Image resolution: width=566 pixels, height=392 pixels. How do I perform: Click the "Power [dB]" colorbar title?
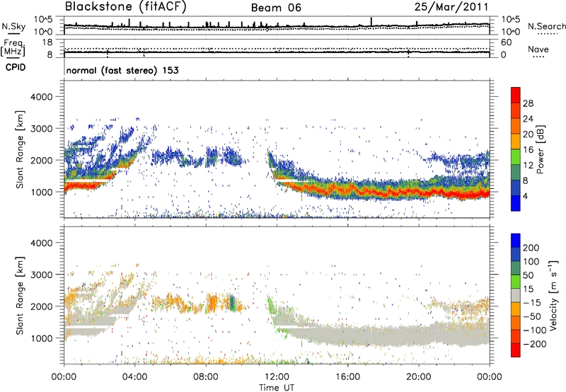click(540, 149)
